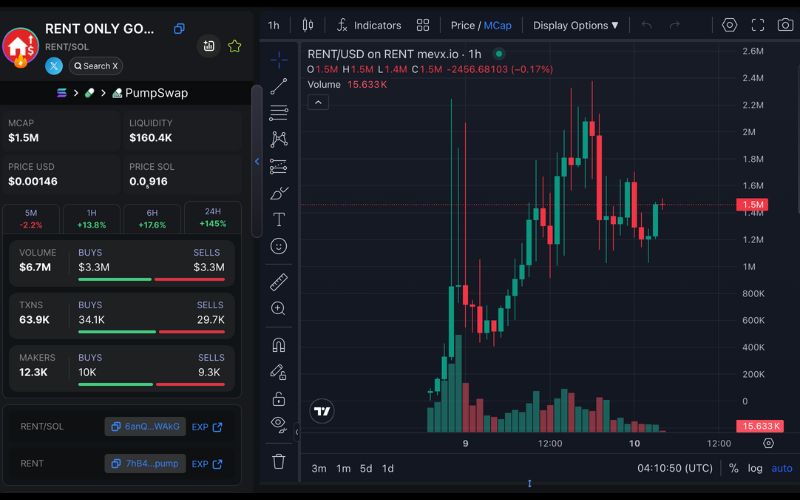
Task: Select the XABCD pattern tool
Action: click(279, 139)
